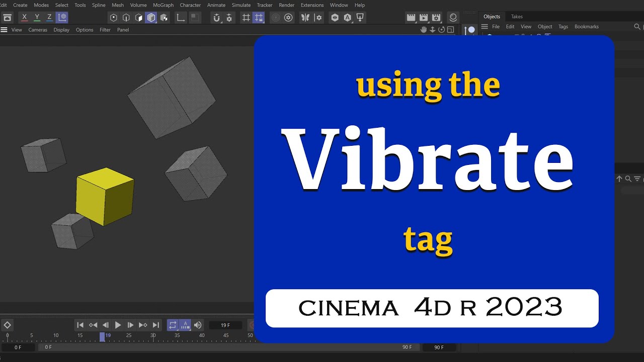Click the hexagon A autokey icon
The height and width of the screenshot is (362, 644).
(347, 18)
